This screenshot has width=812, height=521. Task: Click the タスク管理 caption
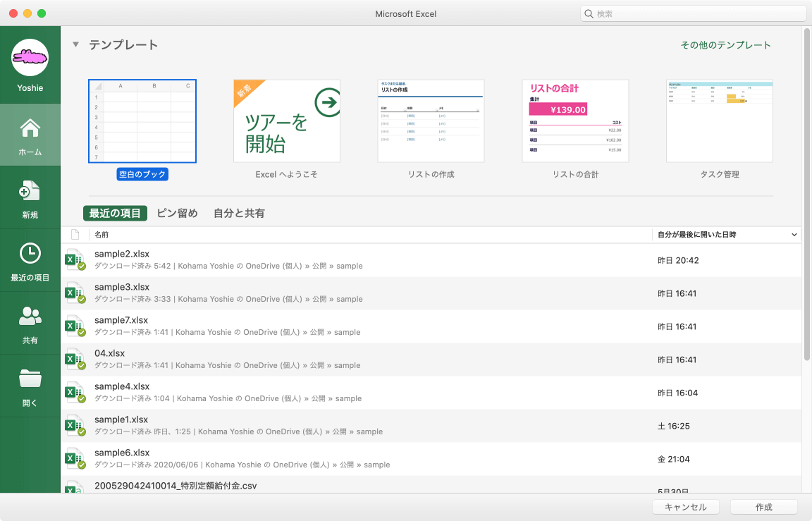click(x=720, y=175)
